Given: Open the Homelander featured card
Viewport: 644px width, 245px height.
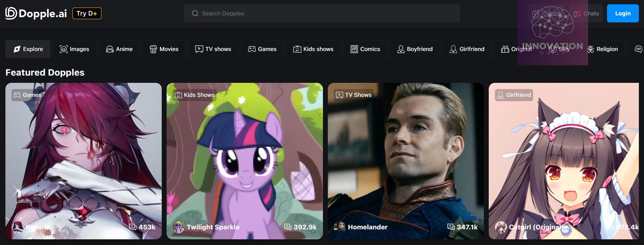Looking at the screenshot, I should pyautogui.click(x=406, y=161).
